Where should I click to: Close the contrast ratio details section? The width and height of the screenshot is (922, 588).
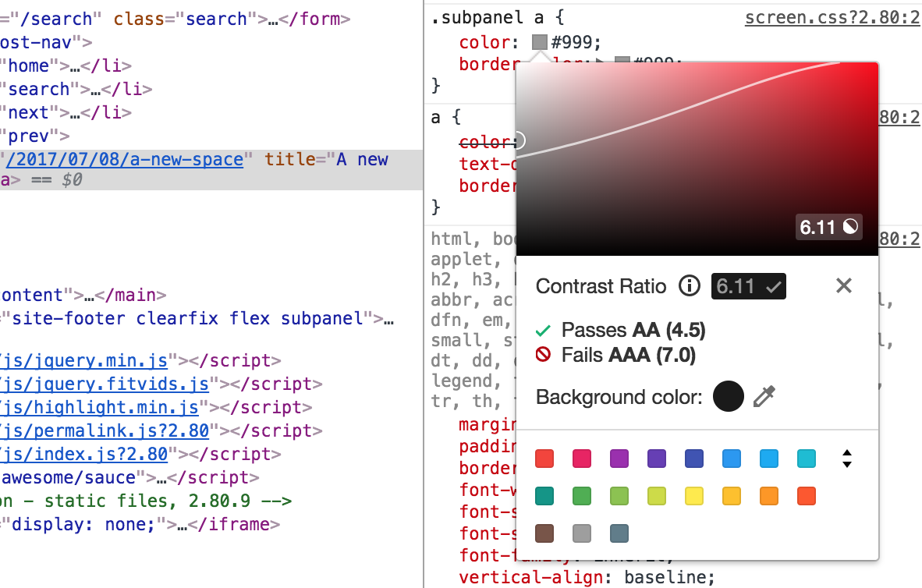[844, 285]
